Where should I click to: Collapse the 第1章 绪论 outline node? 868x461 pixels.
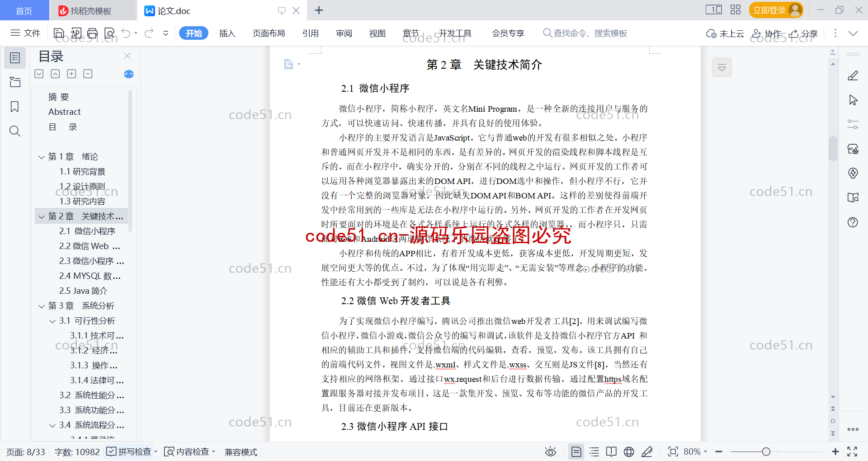[42, 157]
